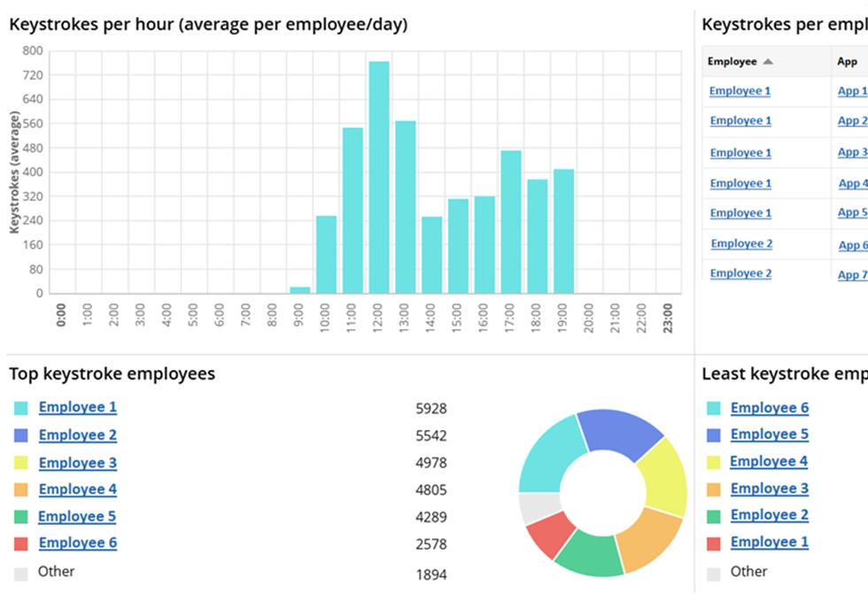Select the 19:00 bar in keystrokes chart
The width and height of the screenshot is (868, 602).
tap(563, 231)
